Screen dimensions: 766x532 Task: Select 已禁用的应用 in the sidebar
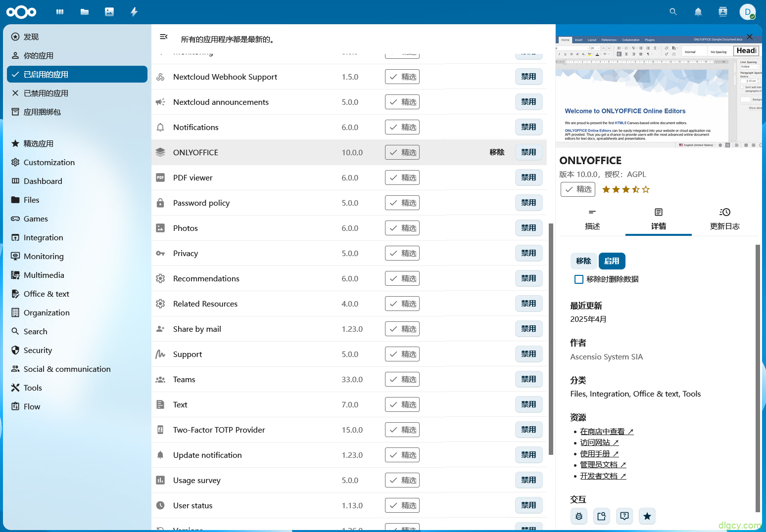point(77,93)
